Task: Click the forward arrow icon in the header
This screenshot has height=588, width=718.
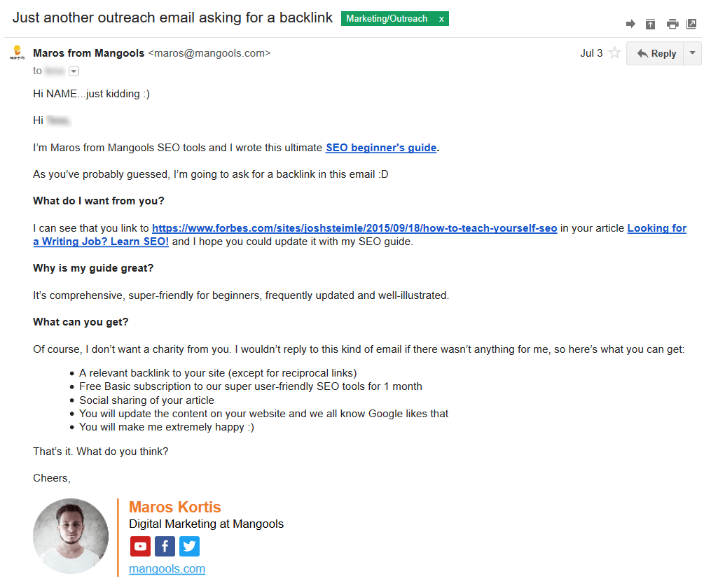Action: (630, 24)
